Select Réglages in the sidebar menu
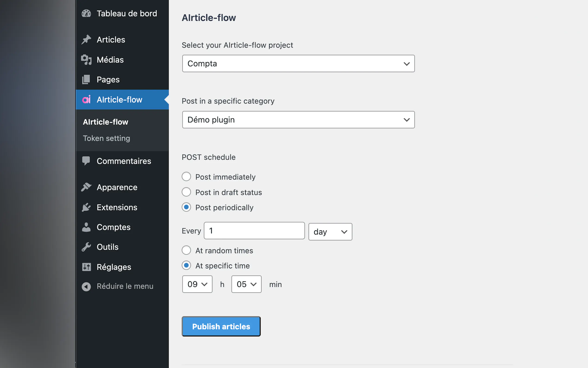Viewport: 588px width, 368px height. (x=114, y=266)
